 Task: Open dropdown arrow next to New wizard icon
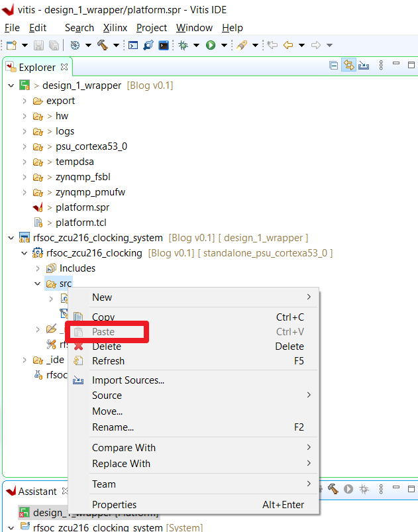[25, 45]
